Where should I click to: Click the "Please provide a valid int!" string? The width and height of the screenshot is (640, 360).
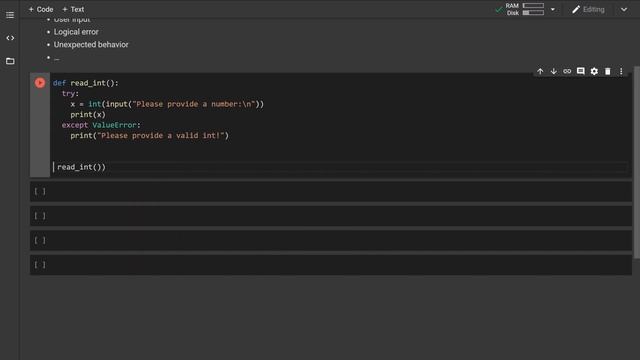point(161,136)
